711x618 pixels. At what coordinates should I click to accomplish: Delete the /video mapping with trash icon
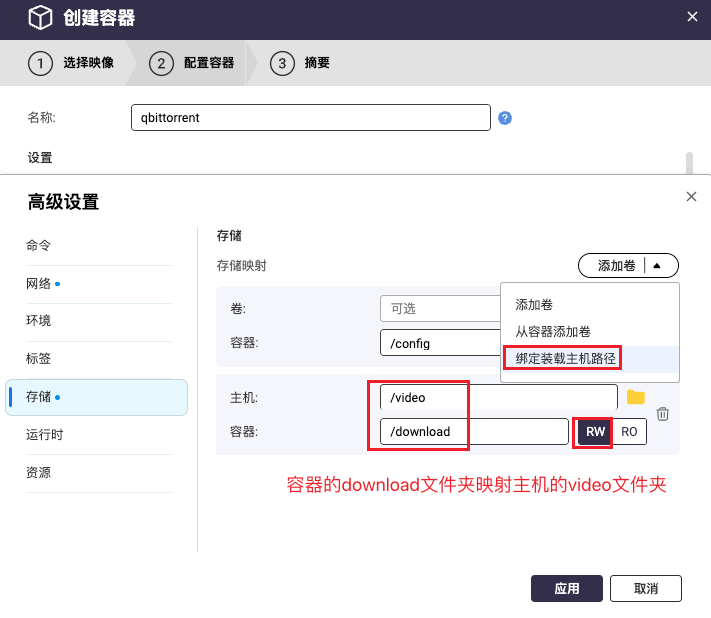[x=662, y=414]
